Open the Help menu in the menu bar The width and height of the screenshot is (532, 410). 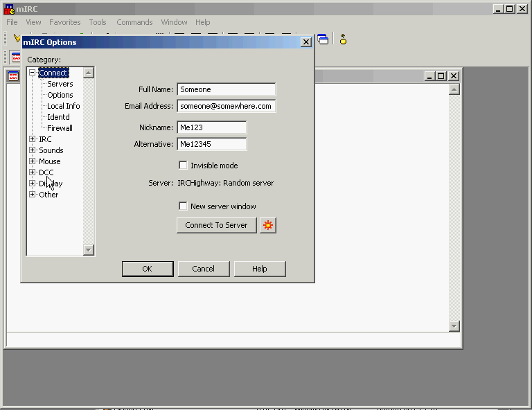click(202, 22)
